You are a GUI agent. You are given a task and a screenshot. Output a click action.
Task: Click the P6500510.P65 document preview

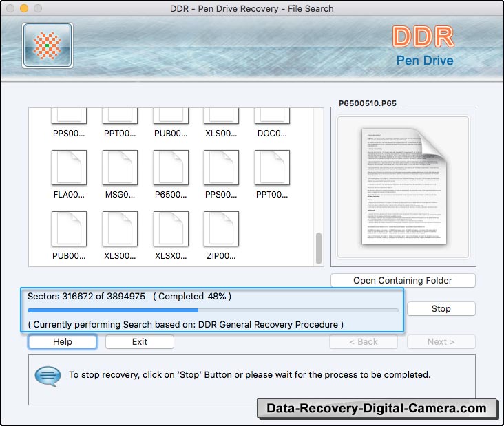(403, 187)
